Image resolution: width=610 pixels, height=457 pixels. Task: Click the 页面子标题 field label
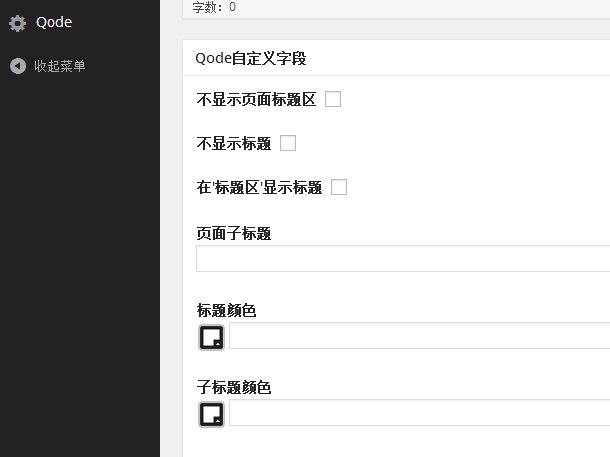coord(234,234)
